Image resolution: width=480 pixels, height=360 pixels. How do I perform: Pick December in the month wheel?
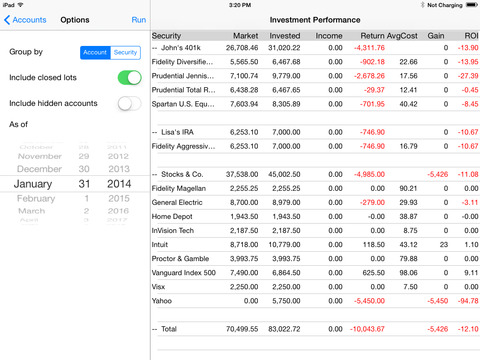pos(39,169)
